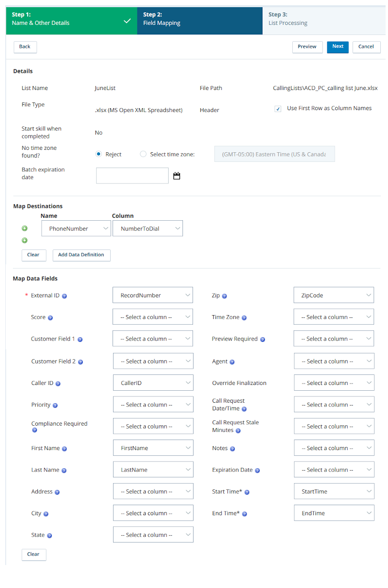Click the help icon next to Score

pyautogui.click(x=50, y=317)
